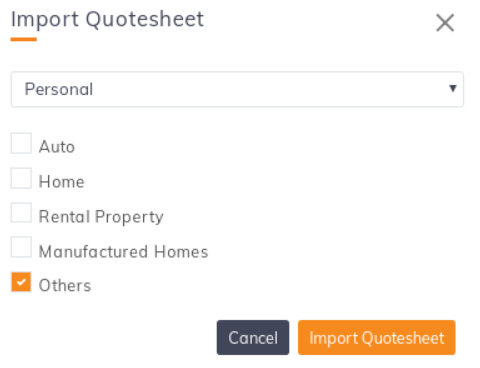
Task: Click the Others label text
Action: click(x=65, y=286)
